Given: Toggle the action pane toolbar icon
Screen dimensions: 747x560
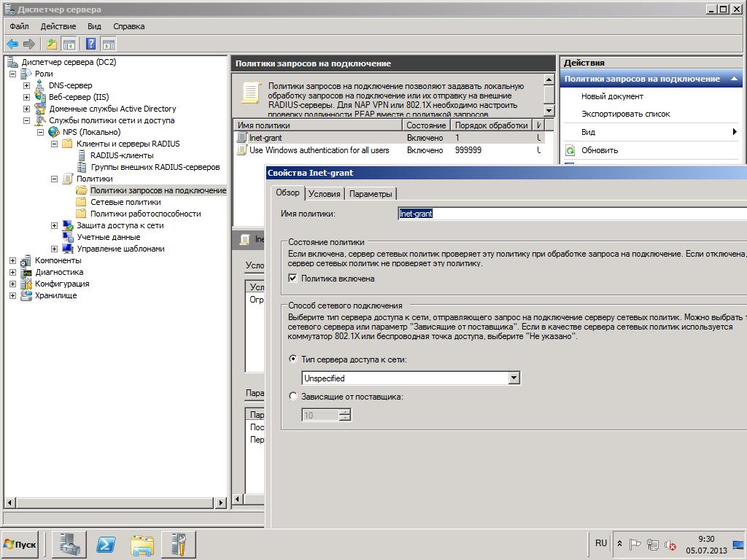Looking at the screenshot, I should pyautogui.click(x=108, y=44).
